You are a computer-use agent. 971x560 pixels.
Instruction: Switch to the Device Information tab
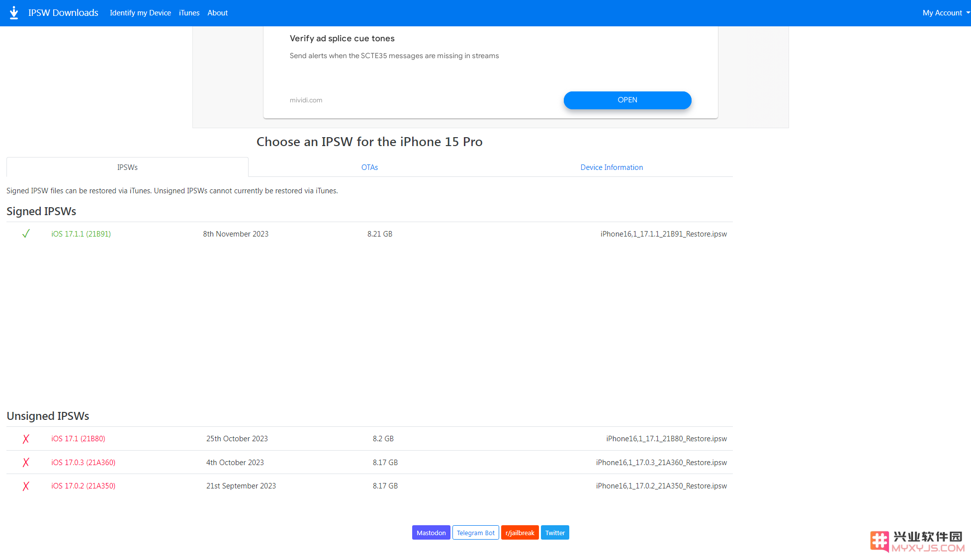coord(612,167)
